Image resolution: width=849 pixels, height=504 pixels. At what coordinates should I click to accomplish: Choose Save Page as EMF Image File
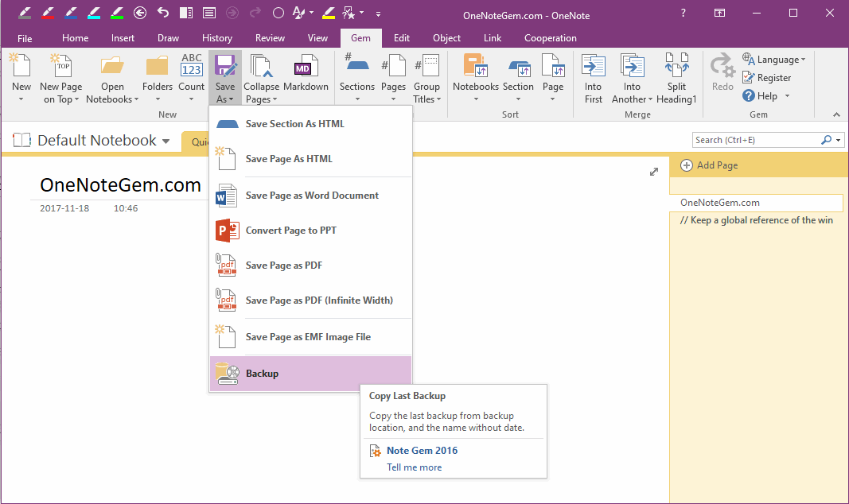pos(310,337)
